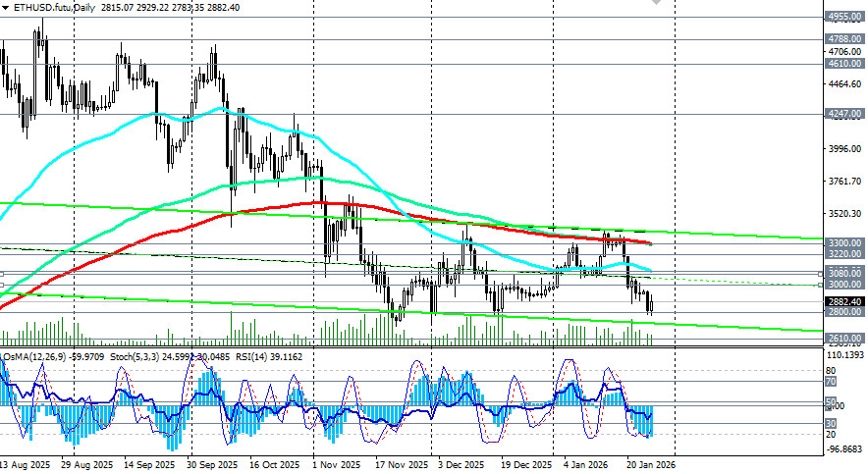Viewport: 868px width, 474px height.
Task: Click the 20 Jan 2026 date label
Action: (x=649, y=465)
